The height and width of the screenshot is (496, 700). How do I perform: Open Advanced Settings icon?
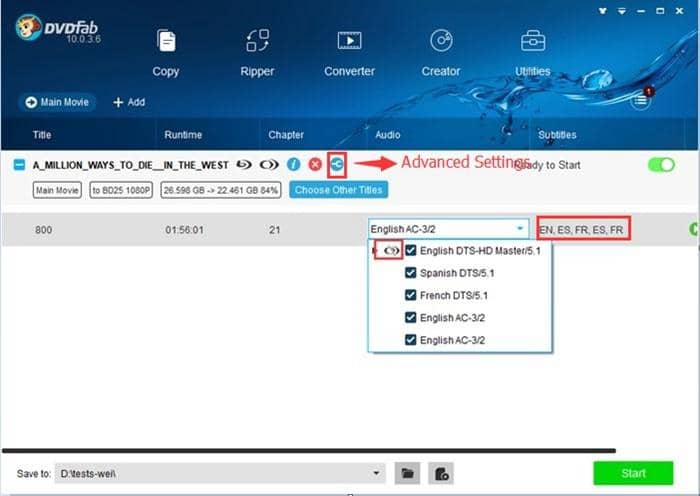337,165
